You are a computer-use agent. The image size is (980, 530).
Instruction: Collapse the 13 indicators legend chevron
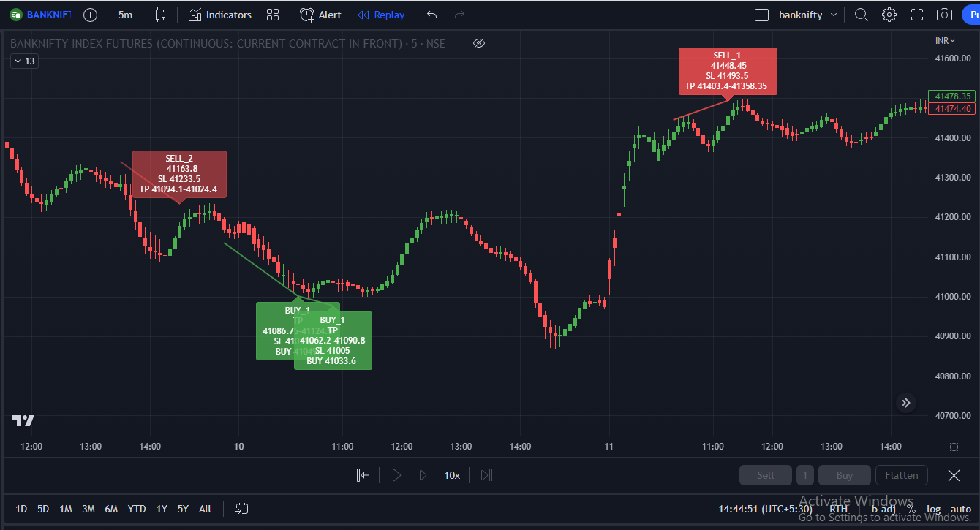pos(24,61)
